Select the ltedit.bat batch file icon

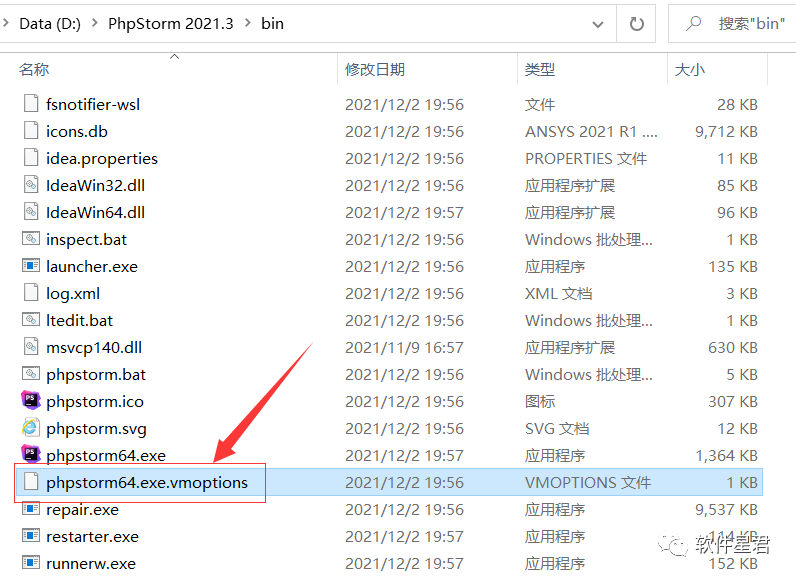click(x=31, y=319)
